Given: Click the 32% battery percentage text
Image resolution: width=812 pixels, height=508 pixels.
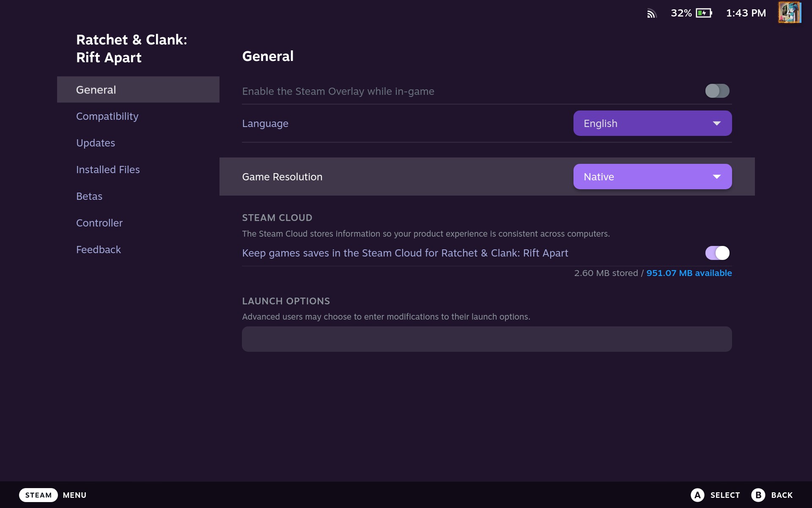Looking at the screenshot, I should [681, 13].
